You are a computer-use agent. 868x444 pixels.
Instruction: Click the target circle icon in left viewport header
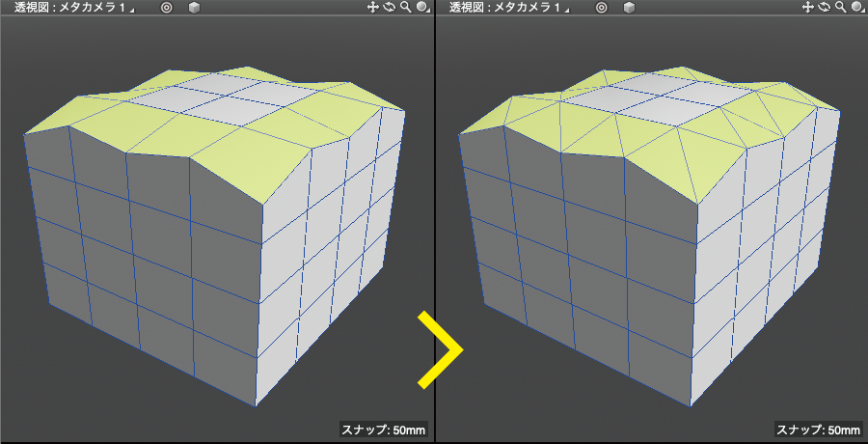click(166, 8)
